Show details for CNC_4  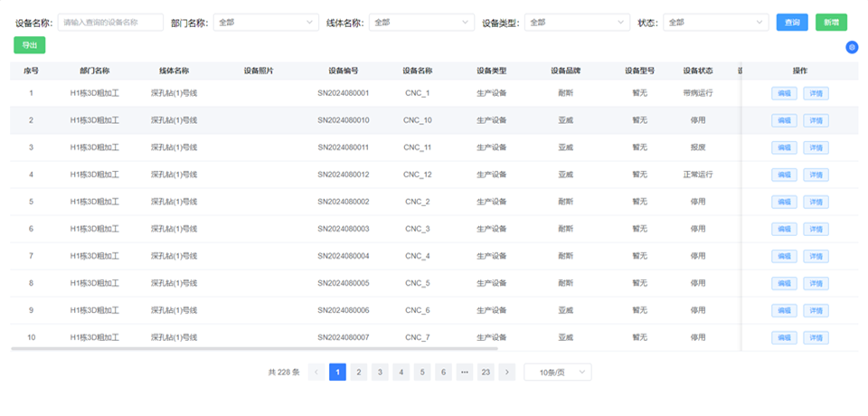(x=816, y=257)
